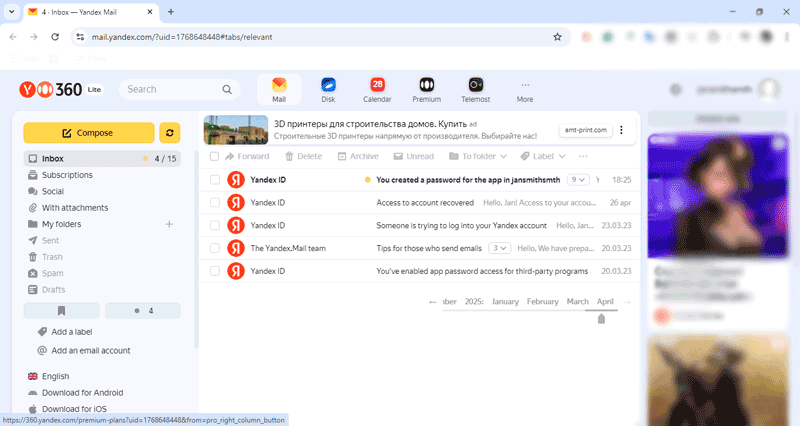Select the "Tips for those who send emails" checkbox
The height and width of the screenshot is (426, 800).
click(x=215, y=248)
